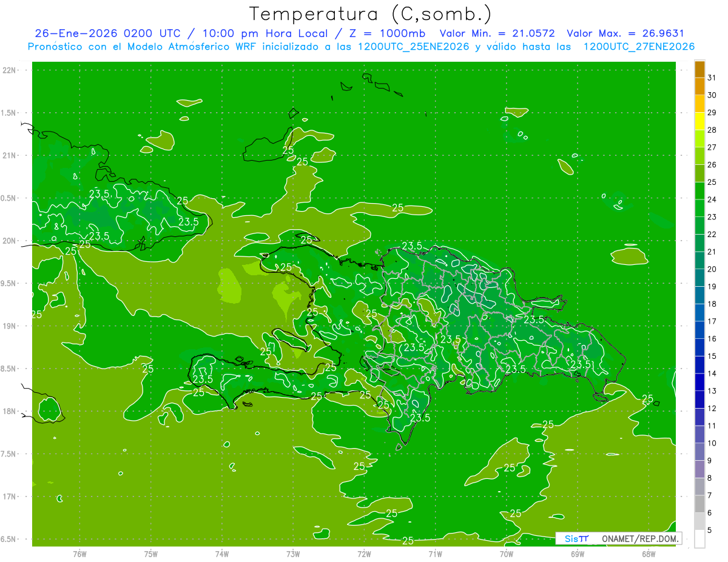Click the blue swatch between 16 and 17
Image resolution: width=728 pixels, height=562 pixels.
[699, 330]
